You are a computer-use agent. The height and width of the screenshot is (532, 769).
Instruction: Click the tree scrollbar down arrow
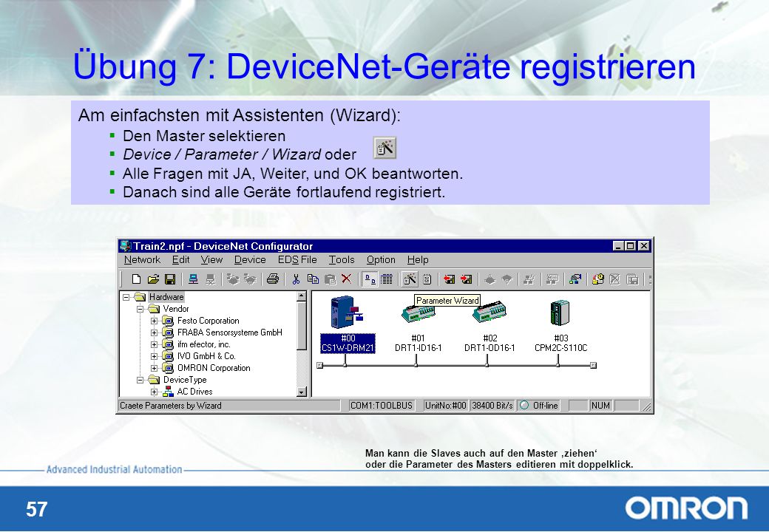tap(302, 392)
